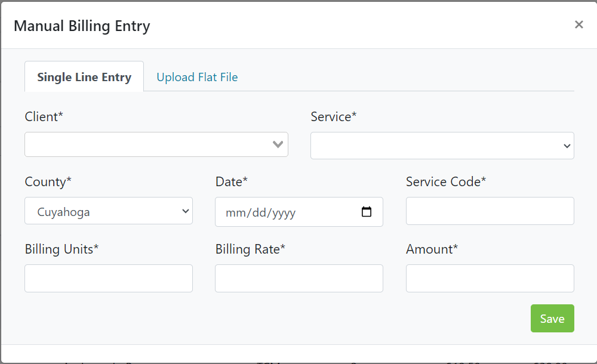
Task: Click inside the Billing Units field
Action: [108, 278]
